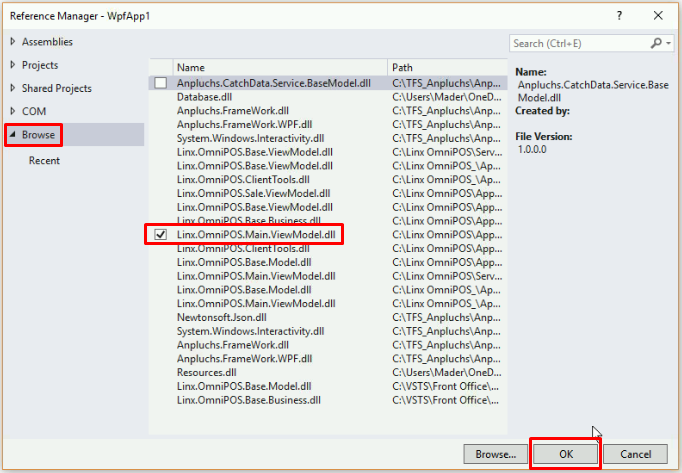Select Linx.OmniPOS.Sale.ViewModel.dll path cell
This screenshot has height=473, width=682.
click(447, 193)
